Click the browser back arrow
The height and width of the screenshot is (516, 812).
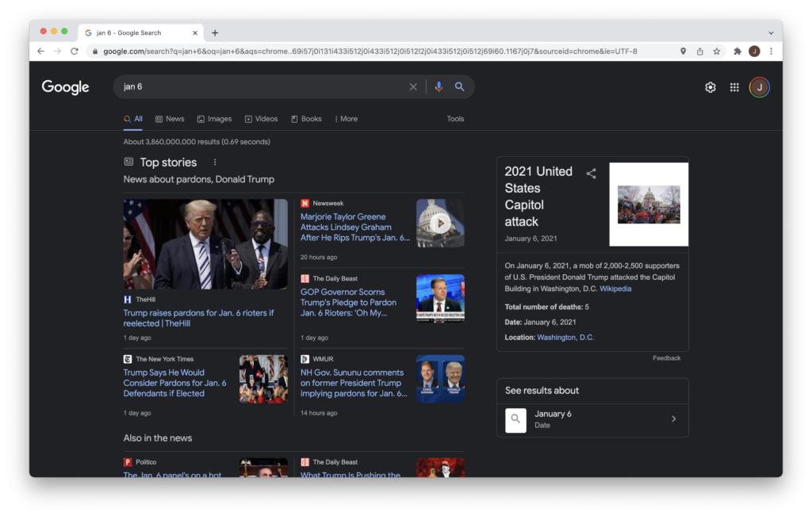click(41, 52)
